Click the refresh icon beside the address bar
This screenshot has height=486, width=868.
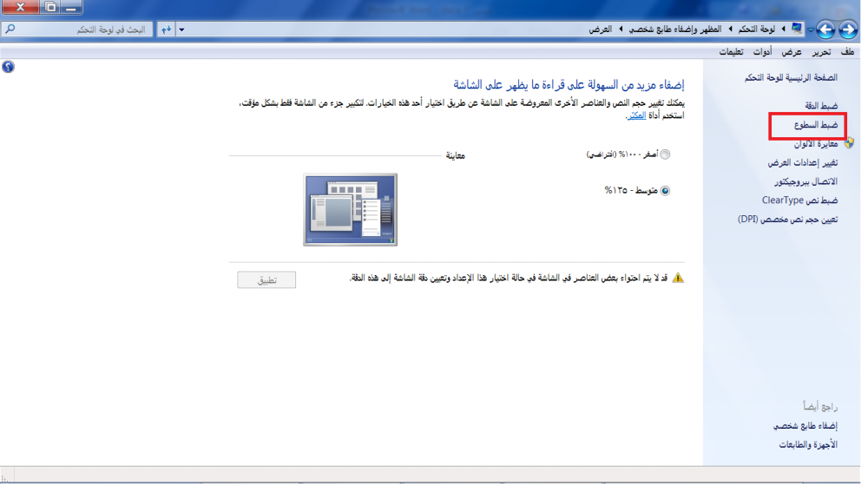click(166, 30)
